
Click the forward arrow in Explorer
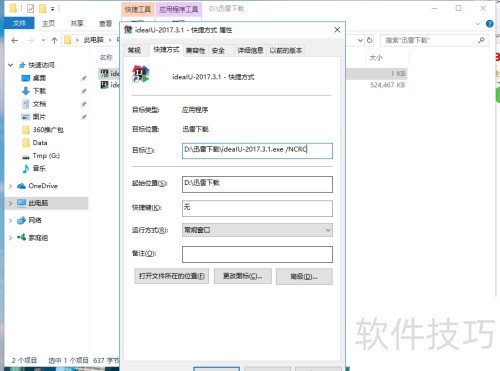31,40
